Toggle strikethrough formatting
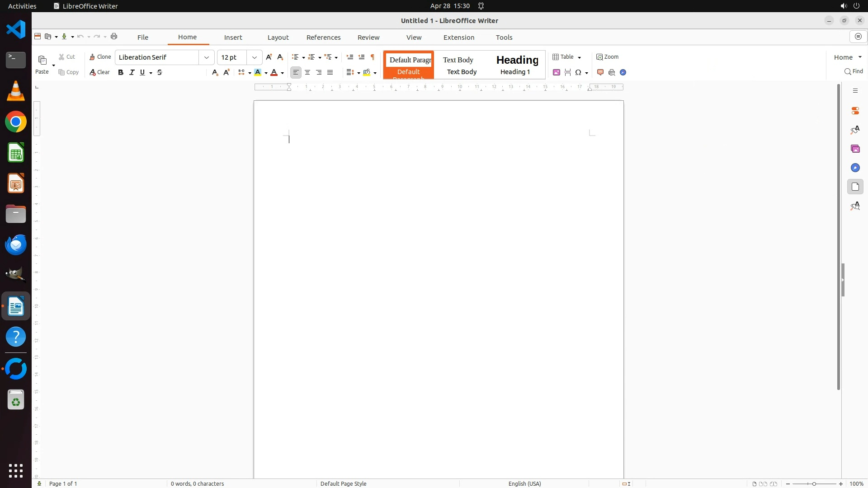This screenshot has width=868, height=488. click(x=160, y=72)
